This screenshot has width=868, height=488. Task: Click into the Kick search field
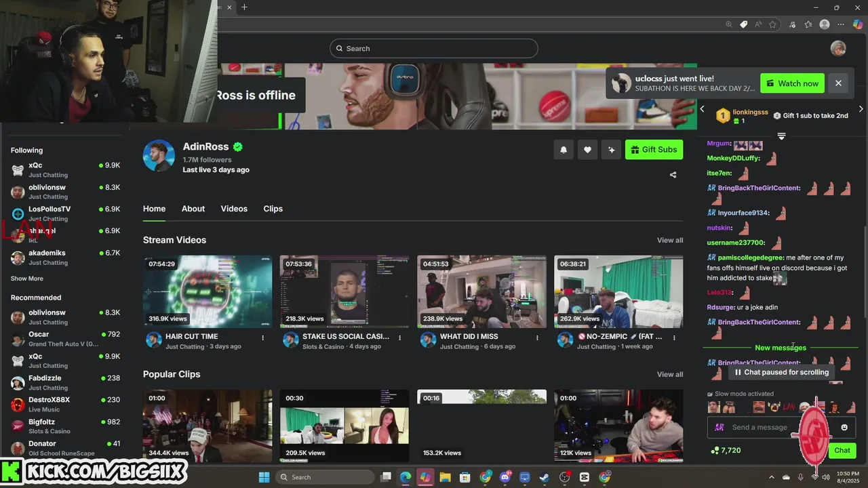click(434, 48)
